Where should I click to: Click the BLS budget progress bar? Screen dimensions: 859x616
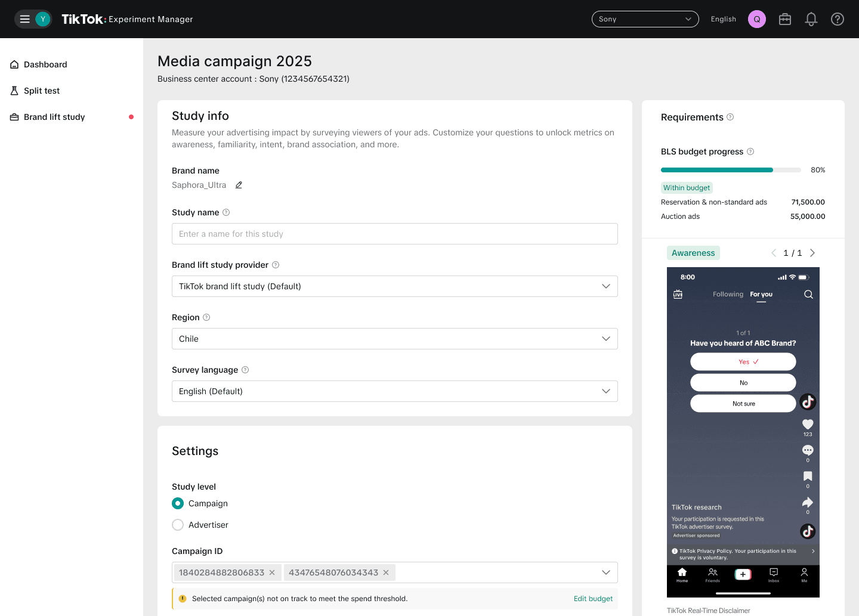pyautogui.click(x=731, y=170)
